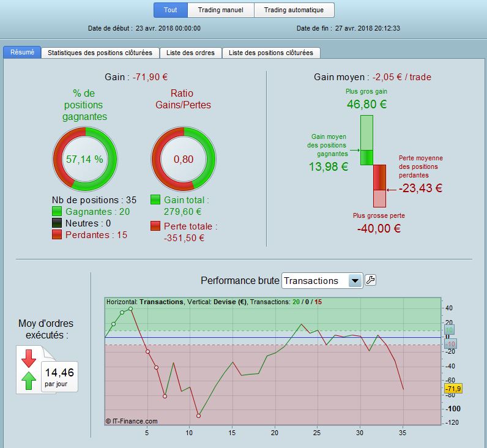The width and height of the screenshot is (487, 448).
Task: Click Transactions combo box field
Action: tap(322, 281)
